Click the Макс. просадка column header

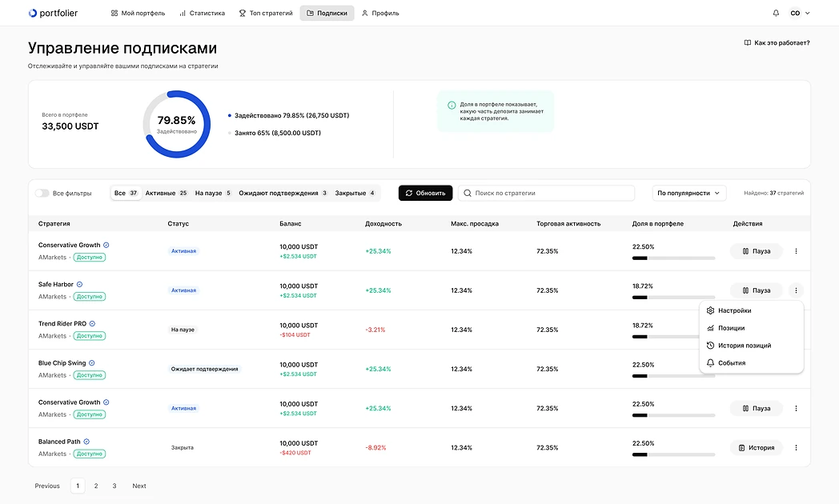475,223
